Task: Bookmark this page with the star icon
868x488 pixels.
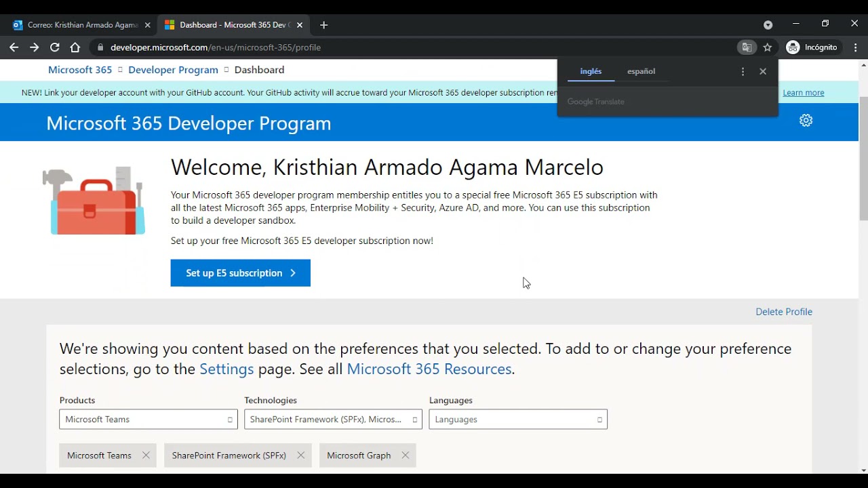Action: click(x=768, y=47)
